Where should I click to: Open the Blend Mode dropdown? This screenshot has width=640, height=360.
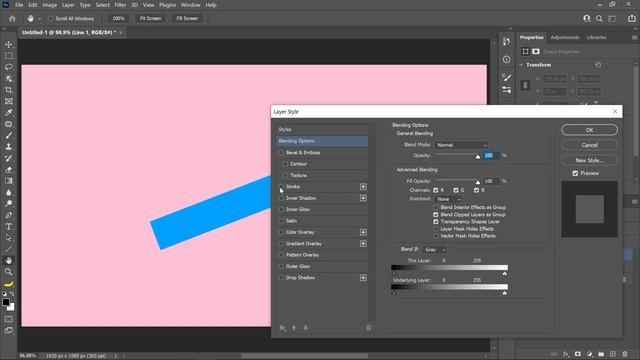[461, 145]
